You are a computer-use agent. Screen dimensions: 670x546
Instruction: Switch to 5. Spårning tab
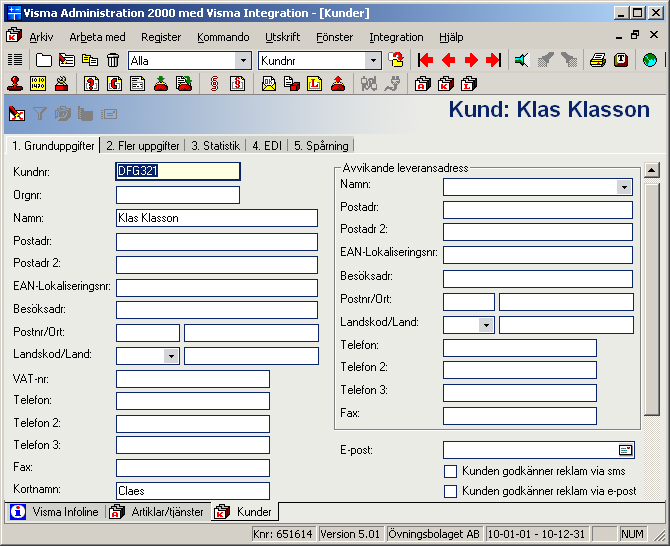tap(321, 146)
